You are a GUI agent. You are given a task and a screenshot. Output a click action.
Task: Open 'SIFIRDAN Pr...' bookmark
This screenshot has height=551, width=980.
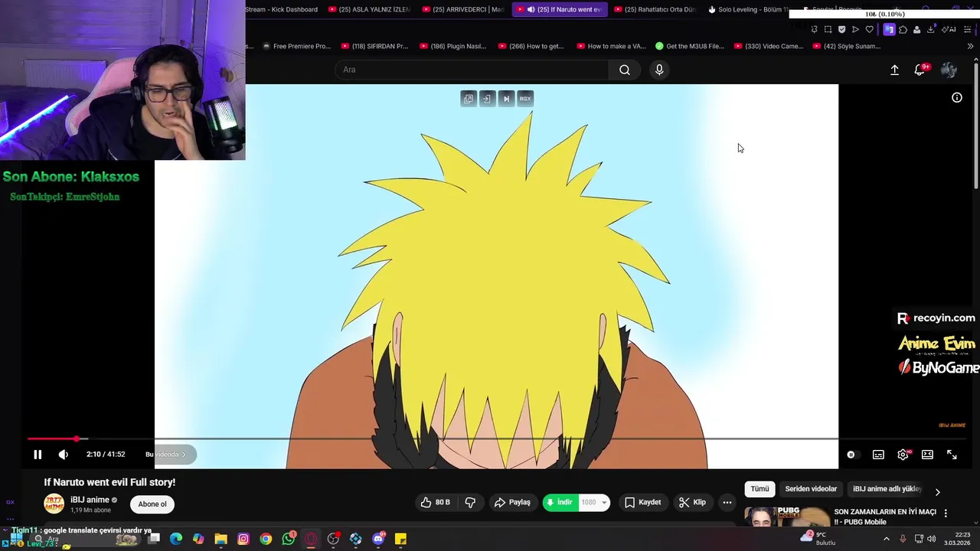[x=374, y=46]
